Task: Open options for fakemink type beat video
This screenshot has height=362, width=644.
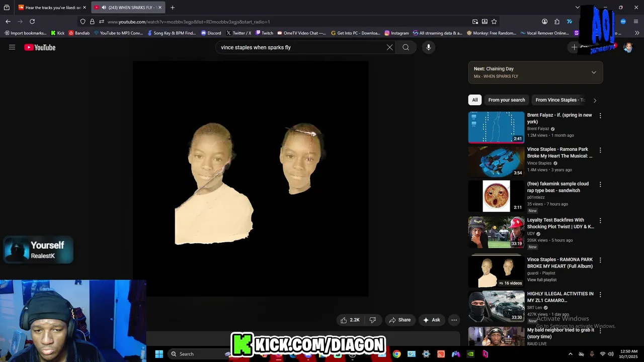Action: pyautogui.click(x=600, y=185)
